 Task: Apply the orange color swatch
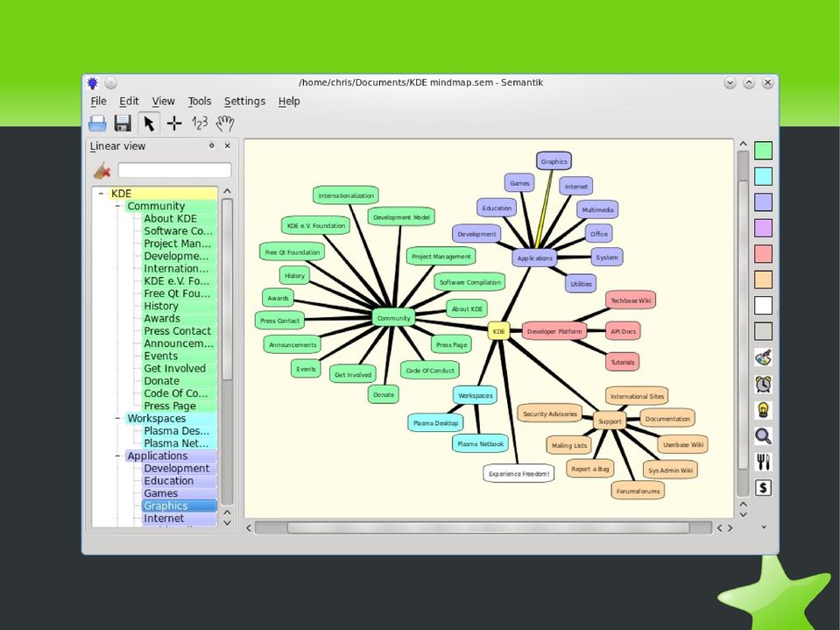[x=764, y=280]
